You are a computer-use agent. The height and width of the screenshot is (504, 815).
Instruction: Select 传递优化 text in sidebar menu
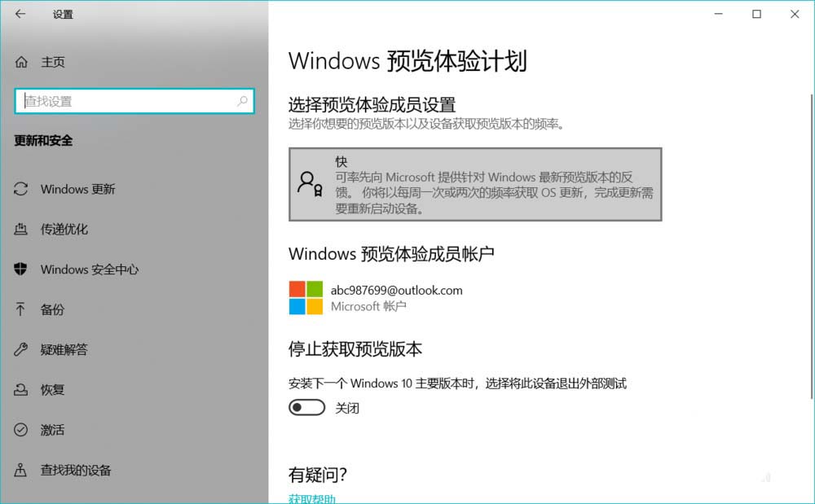[x=64, y=229]
